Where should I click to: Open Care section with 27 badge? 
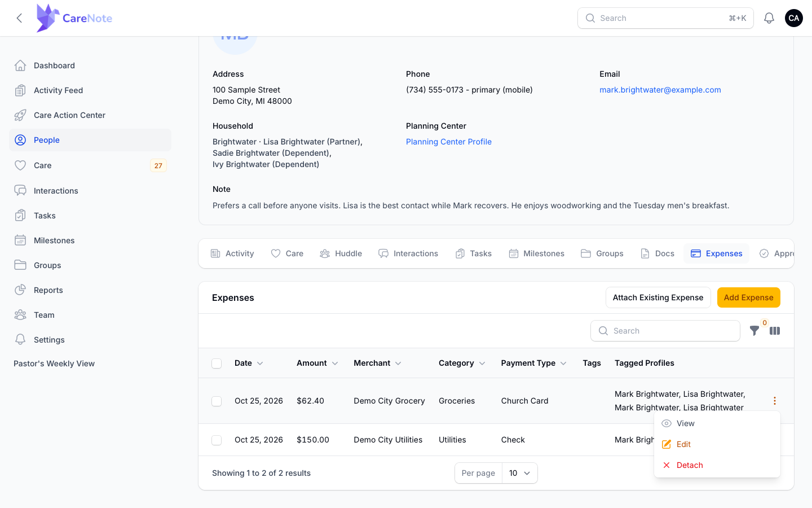[x=90, y=165]
